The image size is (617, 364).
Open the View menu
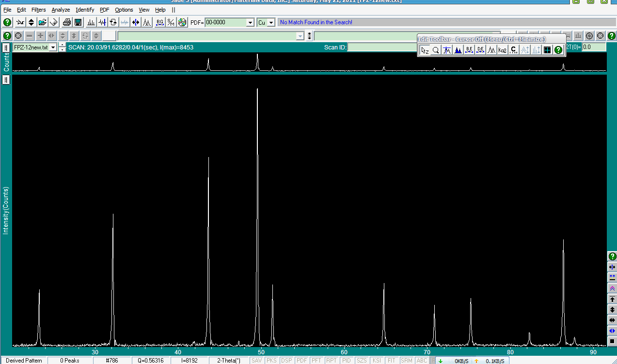click(x=144, y=10)
